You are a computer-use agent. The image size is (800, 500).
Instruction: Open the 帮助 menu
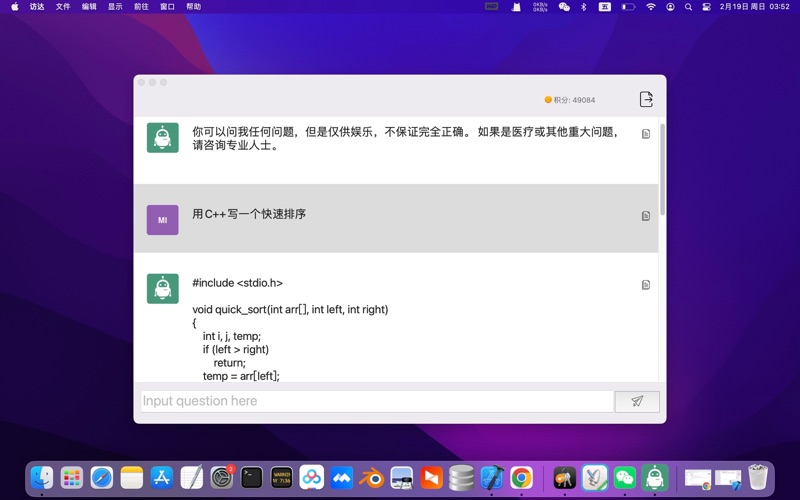click(x=193, y=7)
